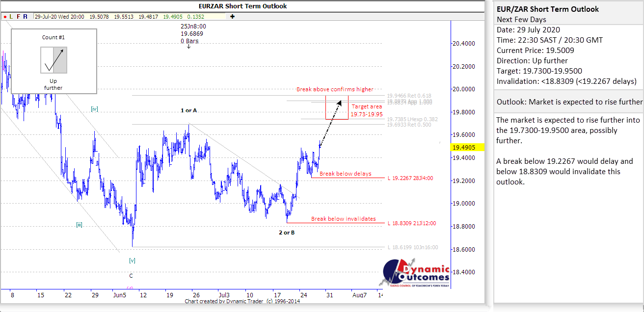The width and height of the screenshot is (644, 312).
Task: Click the 'Invalidation: <18.8309' line
Action: tap(567, 81)
